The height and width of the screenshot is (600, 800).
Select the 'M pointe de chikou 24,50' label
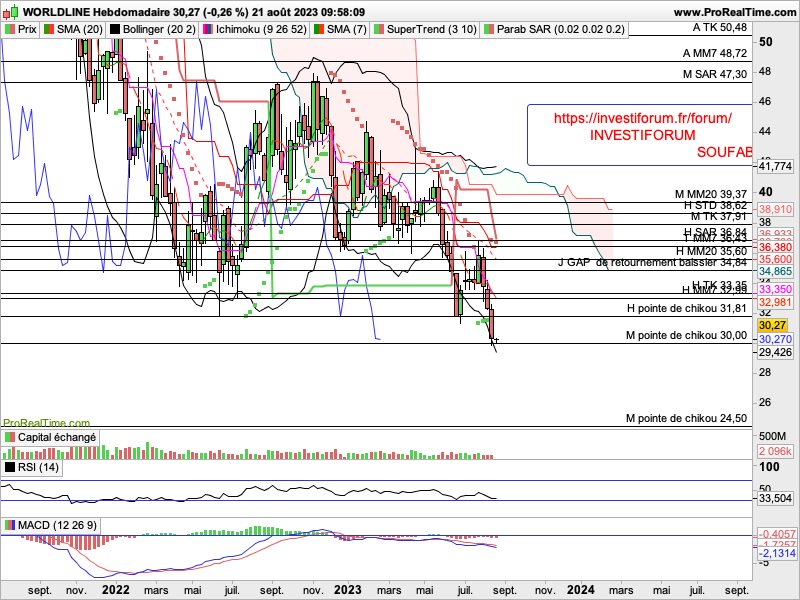tap(686, 419)
